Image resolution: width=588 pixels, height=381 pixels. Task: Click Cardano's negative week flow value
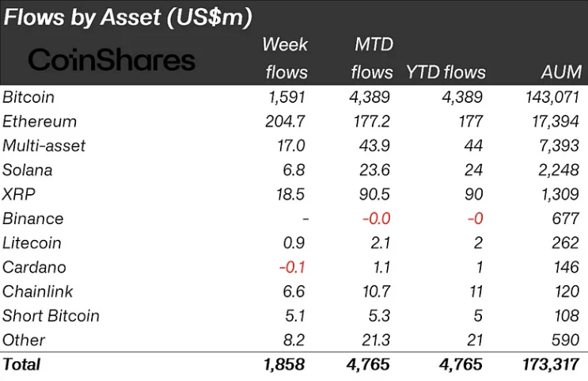click(x=293, y=267)
